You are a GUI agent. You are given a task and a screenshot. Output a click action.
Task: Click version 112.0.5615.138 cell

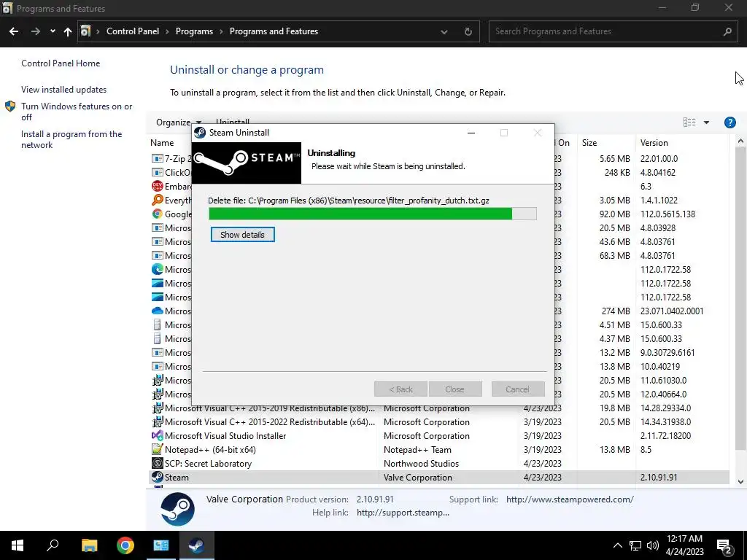tap(667, 214)
